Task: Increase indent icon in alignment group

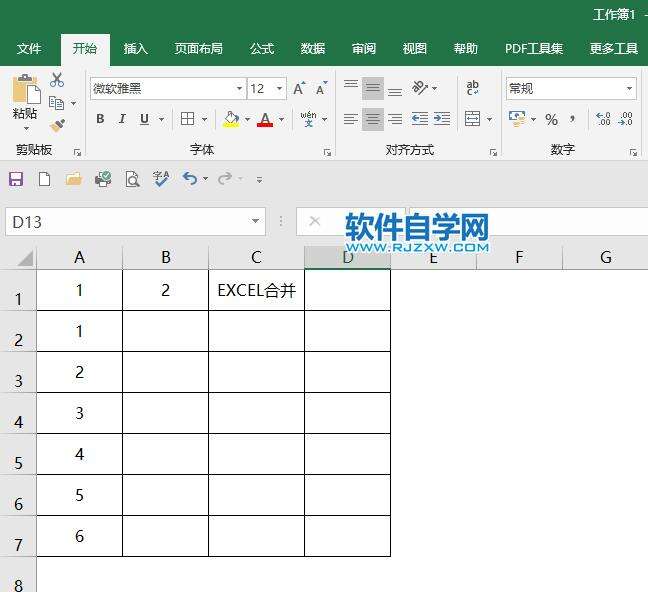Action: pyautogui.click(x=442, y=119)
